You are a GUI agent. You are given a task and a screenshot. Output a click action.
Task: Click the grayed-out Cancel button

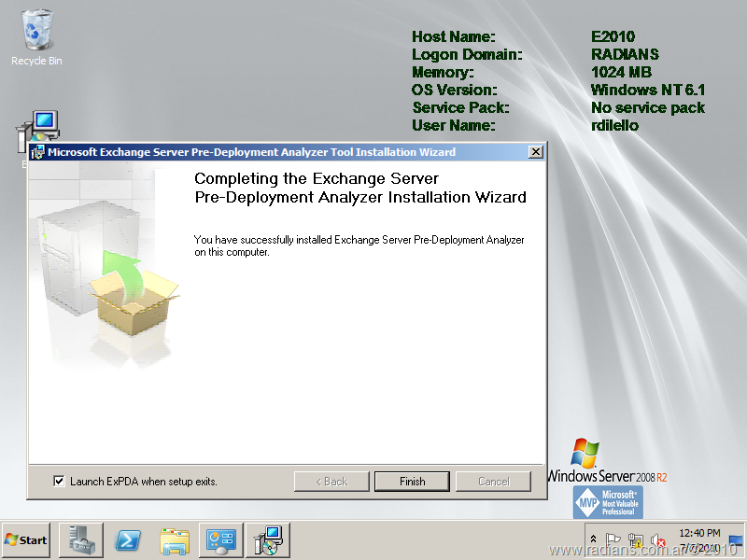point(493,482)
